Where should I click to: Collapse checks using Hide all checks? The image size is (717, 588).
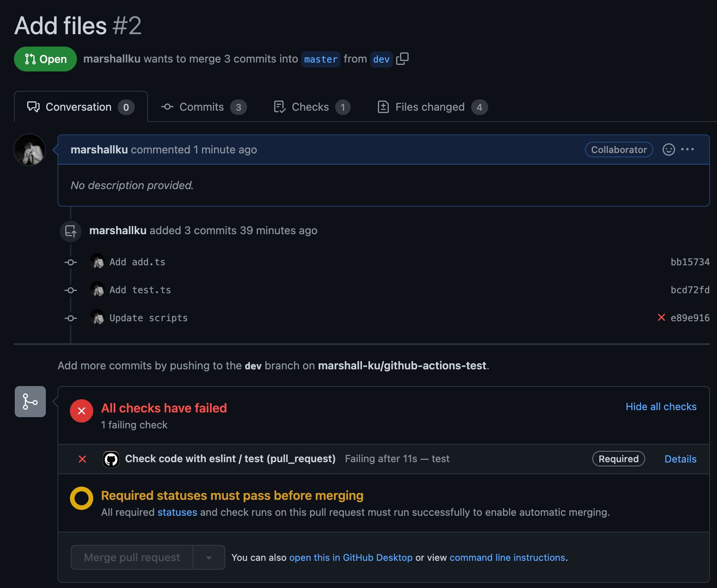(x=661, y=407)
